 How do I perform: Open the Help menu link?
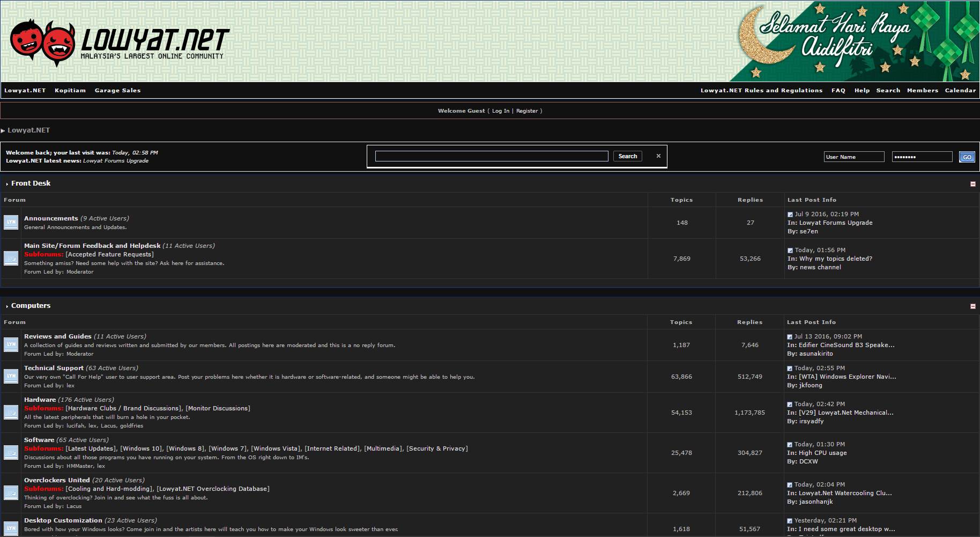click(x=862, y=90)
